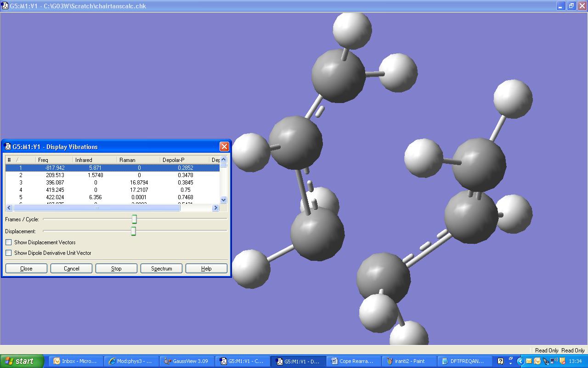Viewport: 588px width, 368px height.
Task: Sort vibrations by Freq column header
Action: 53,160
